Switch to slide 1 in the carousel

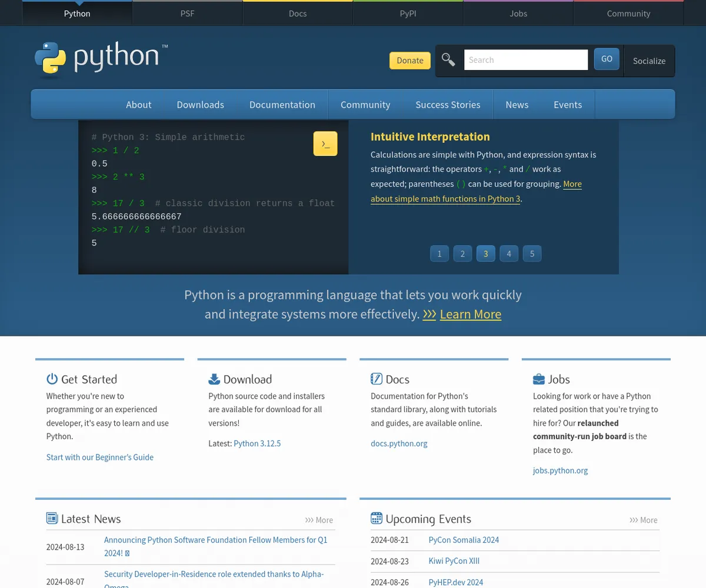(x=439, y=253)
